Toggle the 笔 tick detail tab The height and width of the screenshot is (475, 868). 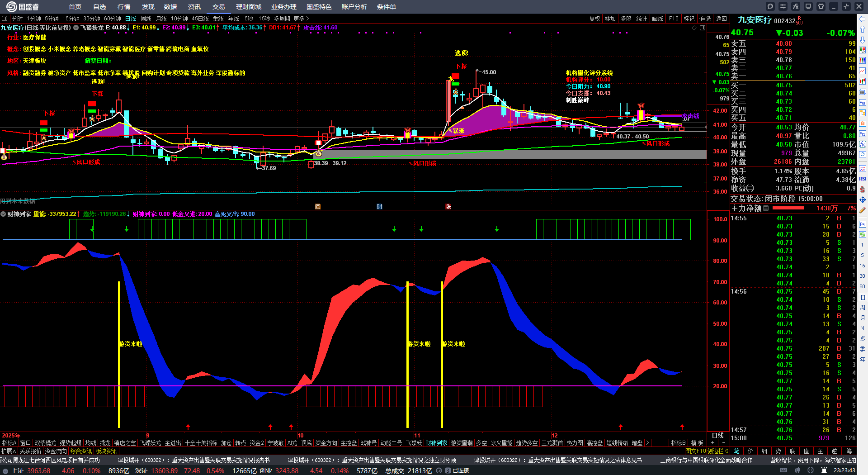(736, 451)
